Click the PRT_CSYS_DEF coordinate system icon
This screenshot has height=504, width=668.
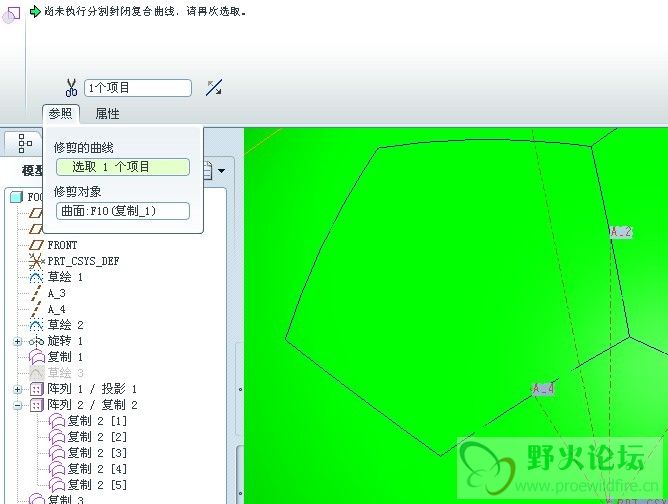(36, 261)
